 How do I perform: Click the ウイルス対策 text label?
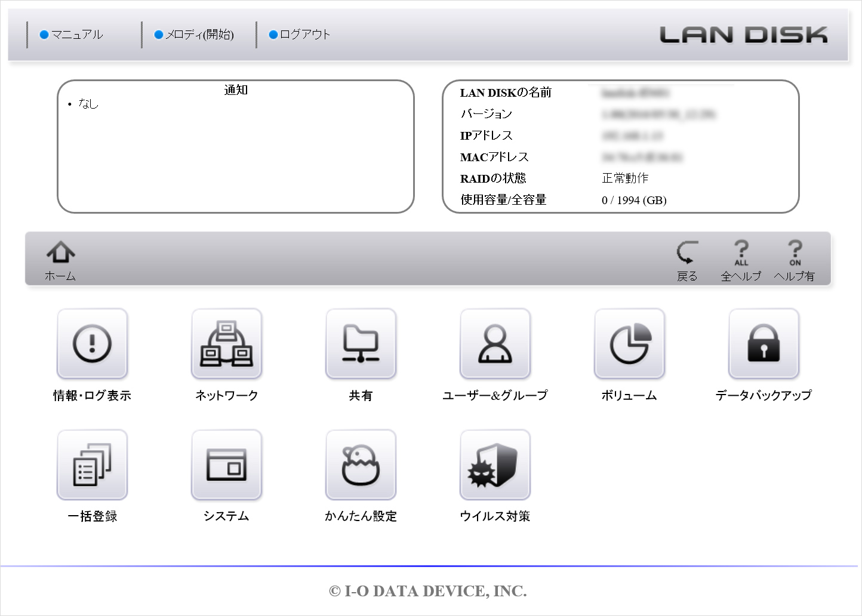[x=495, y=516]
